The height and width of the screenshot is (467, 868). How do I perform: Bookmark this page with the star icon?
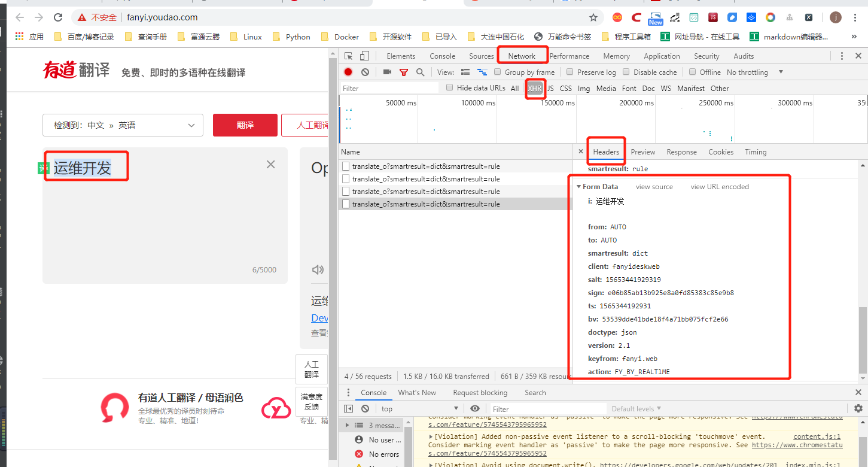click(593, 17)
